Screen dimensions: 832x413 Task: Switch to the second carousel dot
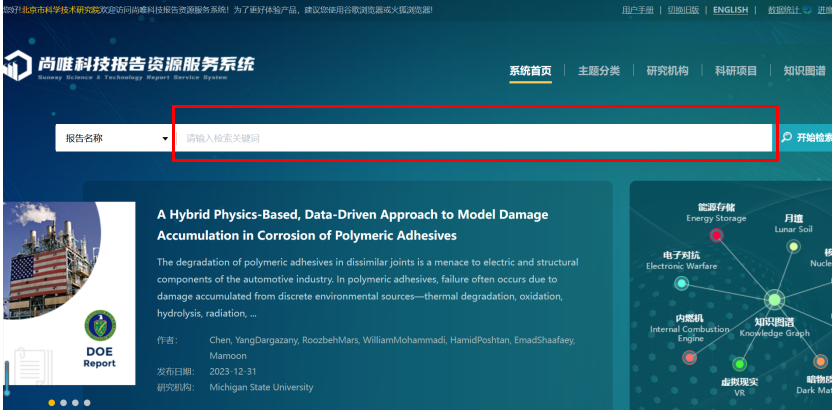63,403
